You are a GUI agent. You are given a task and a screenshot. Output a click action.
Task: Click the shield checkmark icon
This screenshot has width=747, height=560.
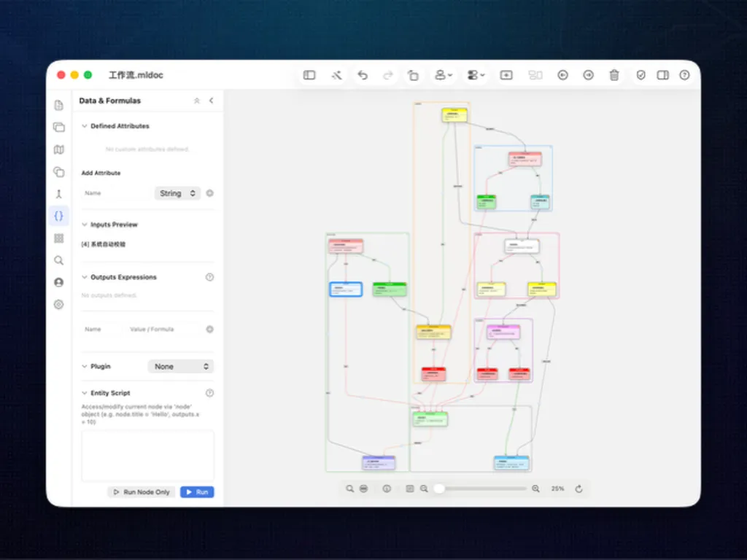(640, 75)
